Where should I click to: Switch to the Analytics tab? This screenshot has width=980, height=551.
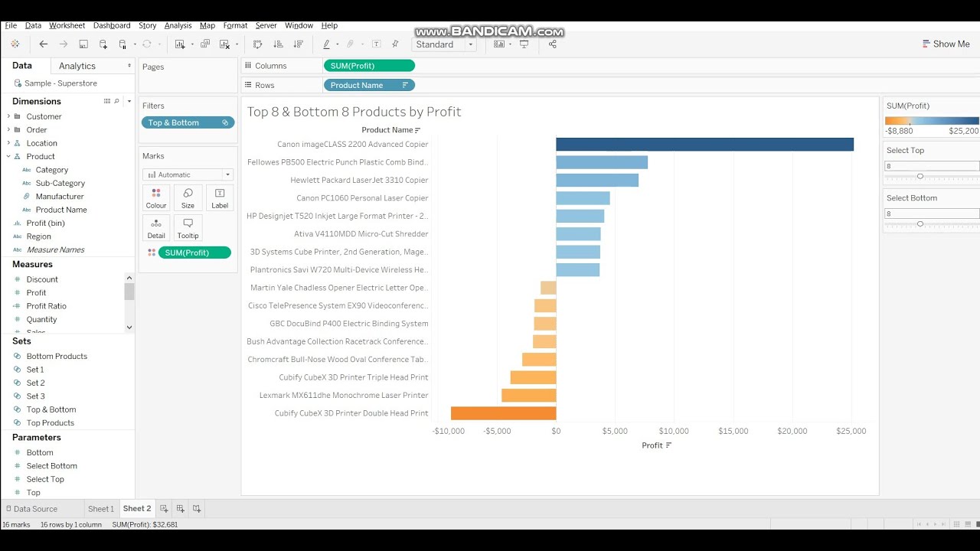(x=77, y=66)
